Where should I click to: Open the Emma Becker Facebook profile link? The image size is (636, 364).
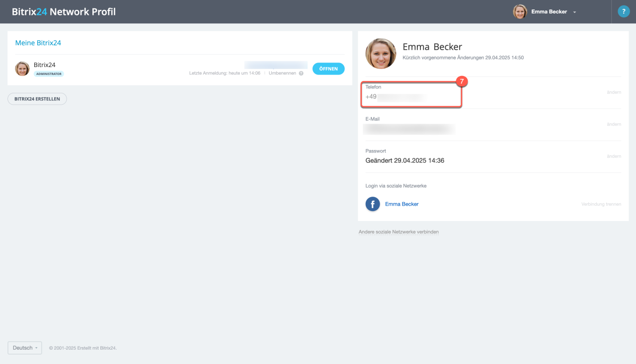(x=402, y=204)
